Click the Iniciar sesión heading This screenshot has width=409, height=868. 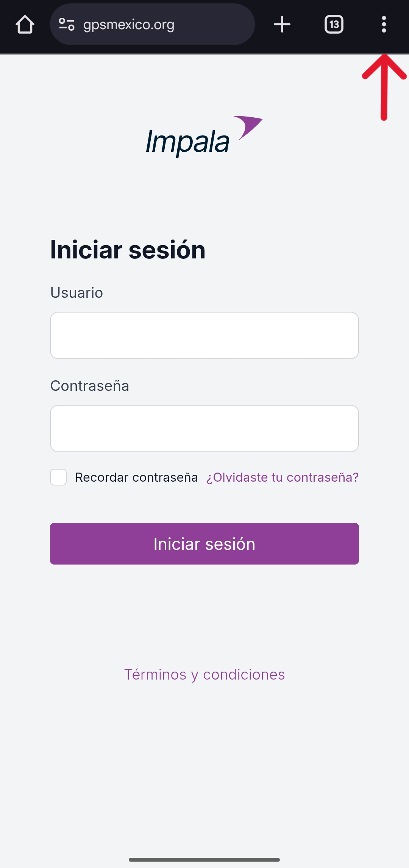click(128, 250)
